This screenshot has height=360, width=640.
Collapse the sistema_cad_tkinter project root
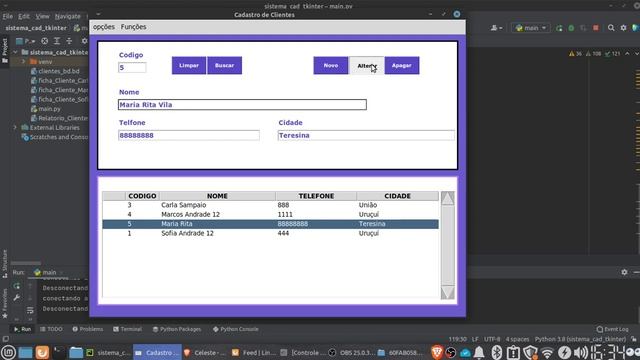(x=15, y=52)
